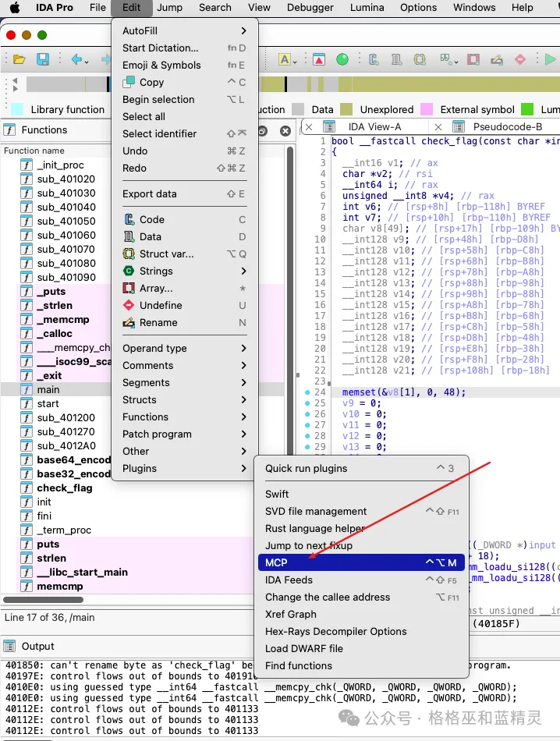Close the IDA View-A tab
Image resolution: width=560 pixels, height=741 pixels.
point(309,127)
